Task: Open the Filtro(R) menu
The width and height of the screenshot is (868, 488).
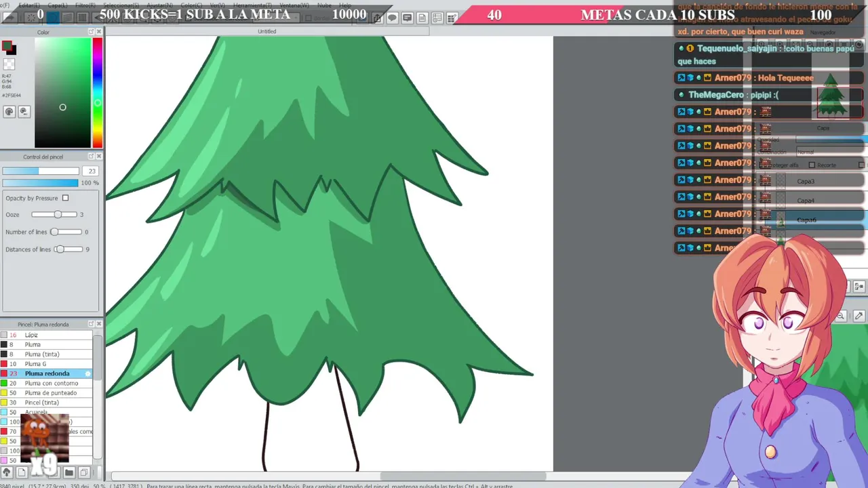Action: click(85, 5)
